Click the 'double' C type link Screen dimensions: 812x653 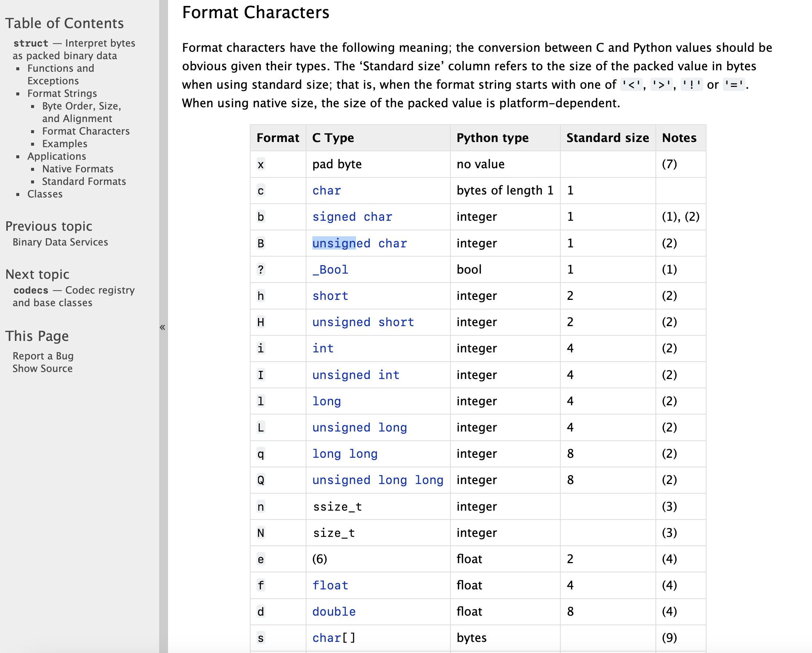[334, 612]
